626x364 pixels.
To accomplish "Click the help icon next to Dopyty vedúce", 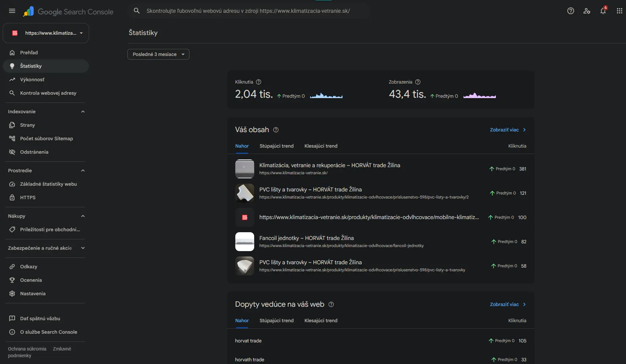I will click(331, 304).
